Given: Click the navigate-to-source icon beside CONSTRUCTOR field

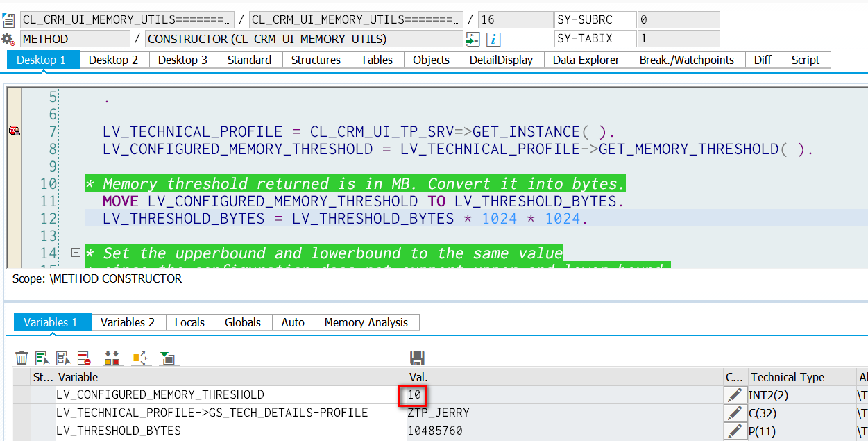Looking at the screenshot, I should [x=473, y=40].
